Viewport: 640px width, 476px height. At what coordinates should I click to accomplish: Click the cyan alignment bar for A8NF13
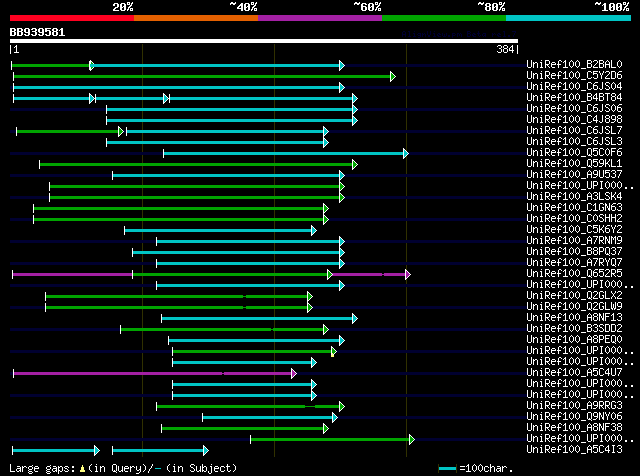coord(258,318)
